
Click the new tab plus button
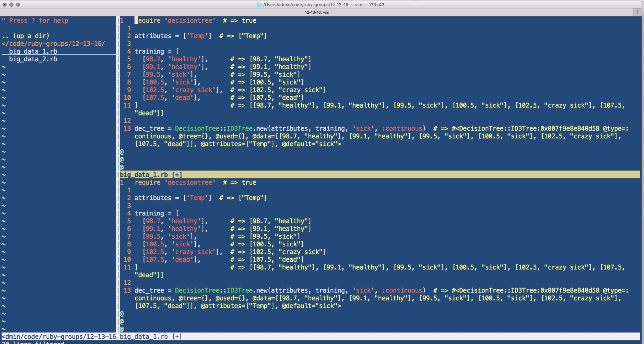(637, 12)
